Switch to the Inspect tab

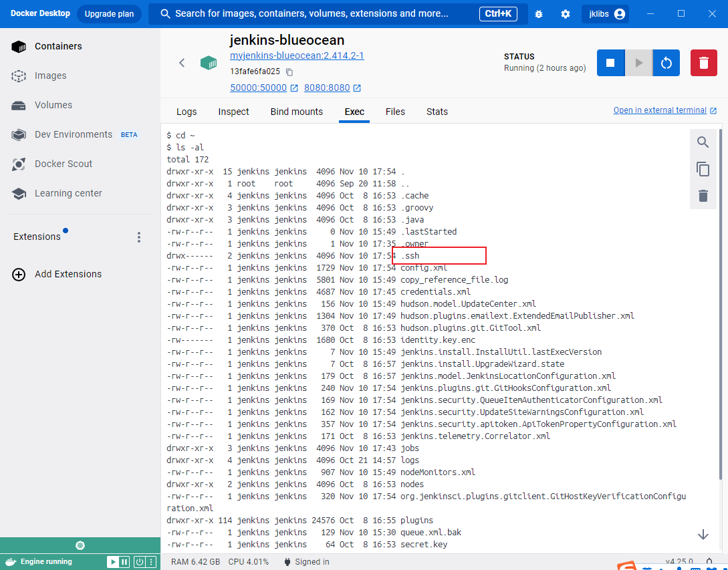233,112
